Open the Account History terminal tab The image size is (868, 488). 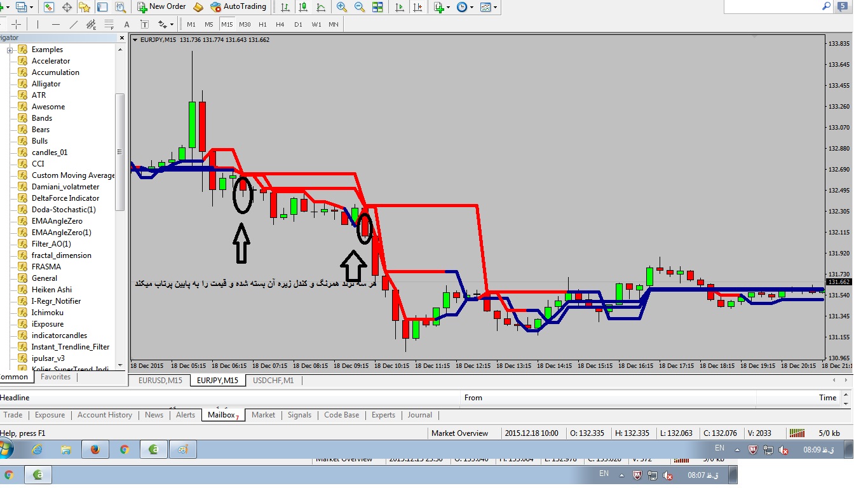tap(105, 415)
